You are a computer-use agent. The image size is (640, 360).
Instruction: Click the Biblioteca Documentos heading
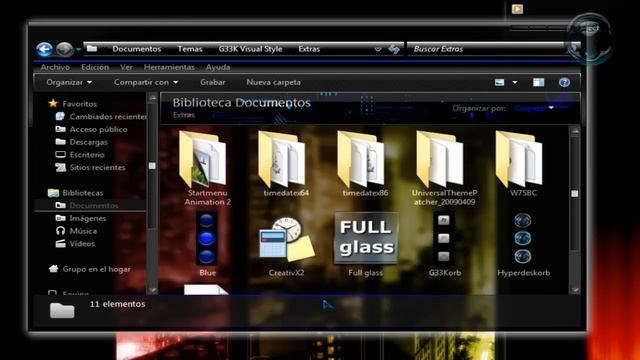(242, 102)
